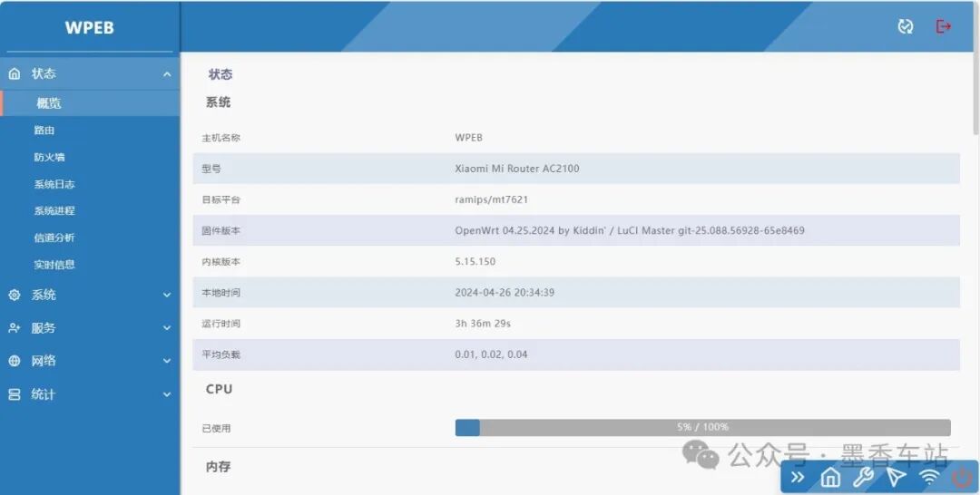The width and height of the screenshot is (980, 495).
Task: Click the Wi-Fi icon in the floating toolbar
Action: click(x=929, y=478)
